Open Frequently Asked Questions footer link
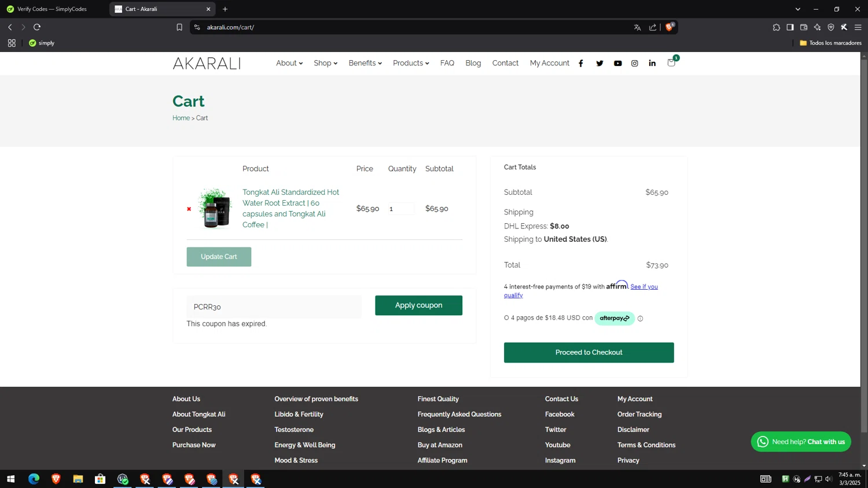Screen dimensions: 868x488 (x=459, y=414)
